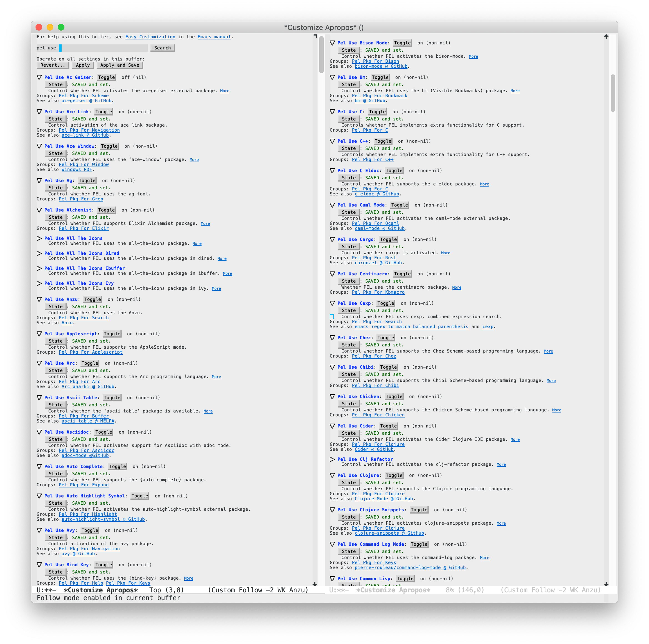Toggle Pel Use Bison Mode value
Image resolution: width=649 pixels, height=644 pixels.
coord(403,43)
